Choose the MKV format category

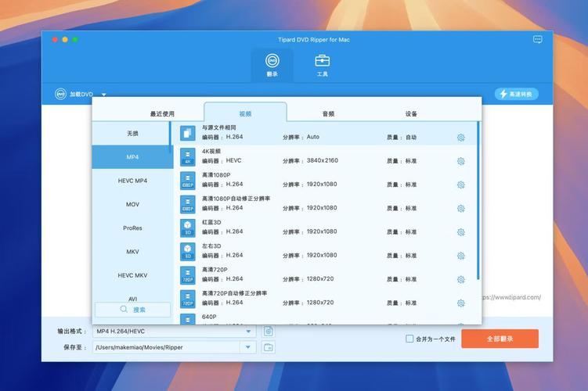[x=132, y=251]
